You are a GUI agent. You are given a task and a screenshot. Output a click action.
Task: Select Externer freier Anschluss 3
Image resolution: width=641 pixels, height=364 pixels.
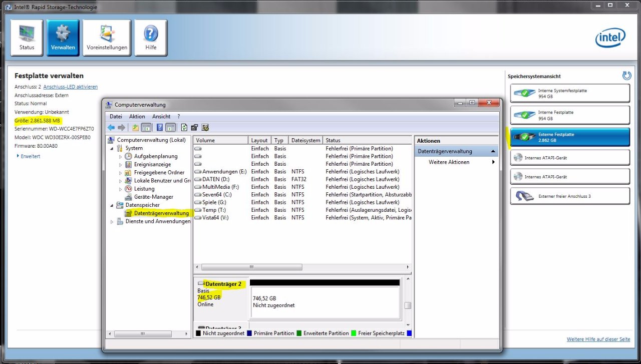click(x=570, y=196)
